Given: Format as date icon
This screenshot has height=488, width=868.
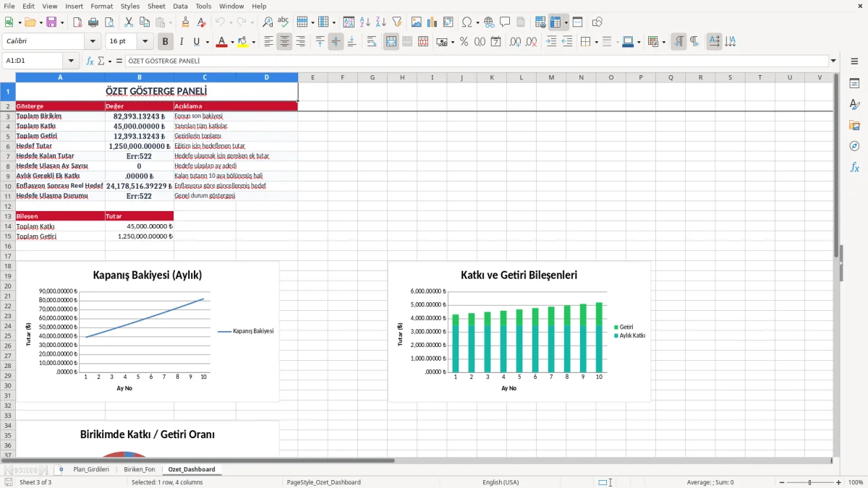Looking at the screenshot, I should 496,42.
